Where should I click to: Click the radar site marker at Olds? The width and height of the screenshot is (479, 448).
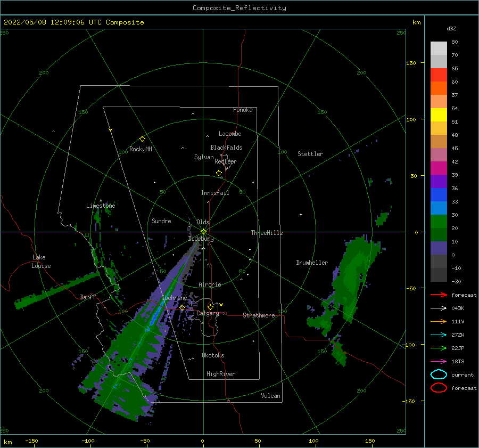tap(203, 232)
